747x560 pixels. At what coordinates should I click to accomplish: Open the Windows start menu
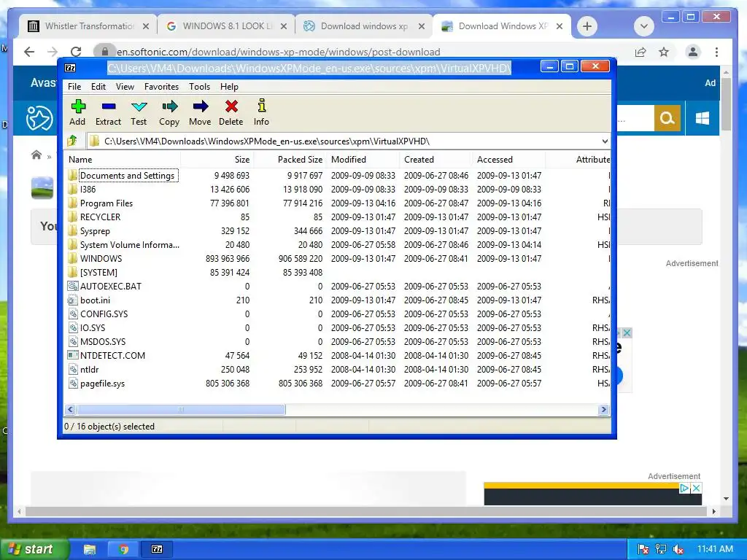(x=34, y=549)
